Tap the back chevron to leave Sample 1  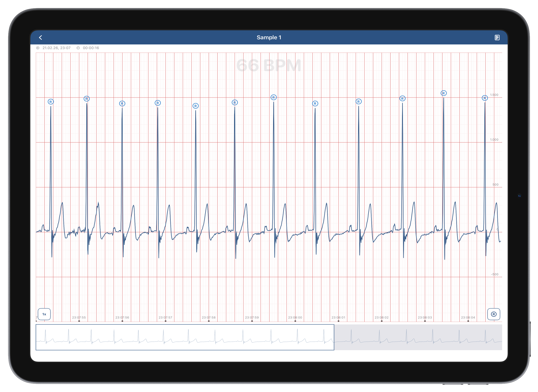click(41, 37)
